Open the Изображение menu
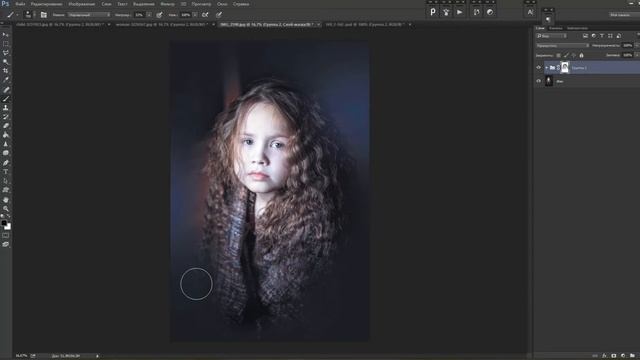The width and height of the screenshot is (640, 360). (x=82, y=4)
